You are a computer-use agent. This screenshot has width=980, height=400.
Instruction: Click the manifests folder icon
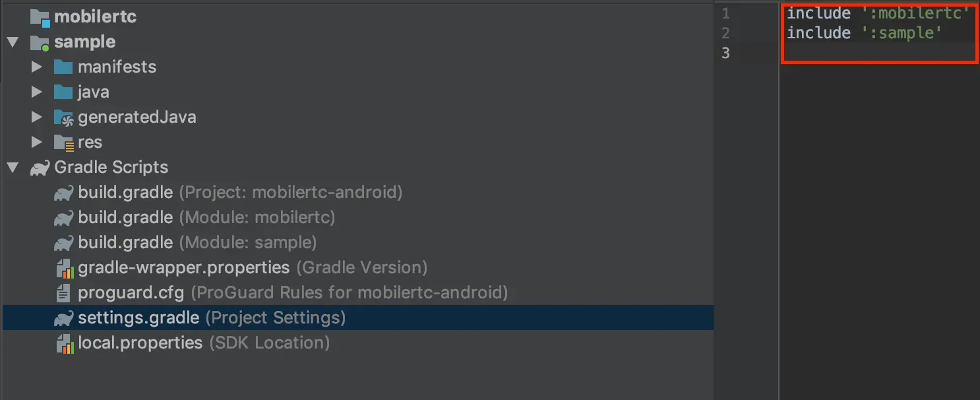63,67
